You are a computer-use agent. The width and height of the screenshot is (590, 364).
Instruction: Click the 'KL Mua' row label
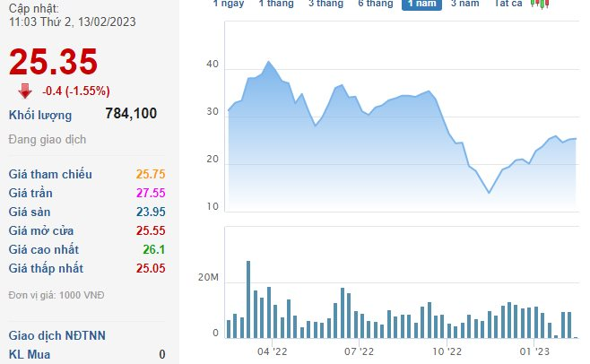pyautogui.click(x=30, y=354)
